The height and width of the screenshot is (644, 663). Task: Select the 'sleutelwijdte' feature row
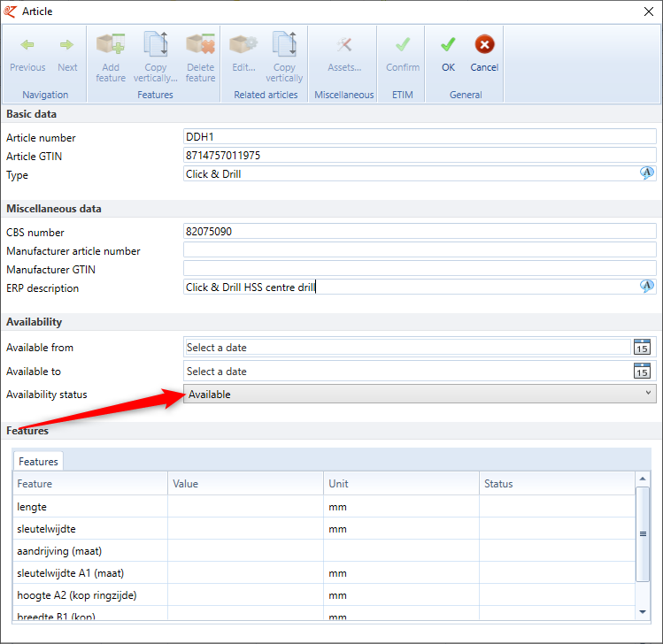[324, 529]
